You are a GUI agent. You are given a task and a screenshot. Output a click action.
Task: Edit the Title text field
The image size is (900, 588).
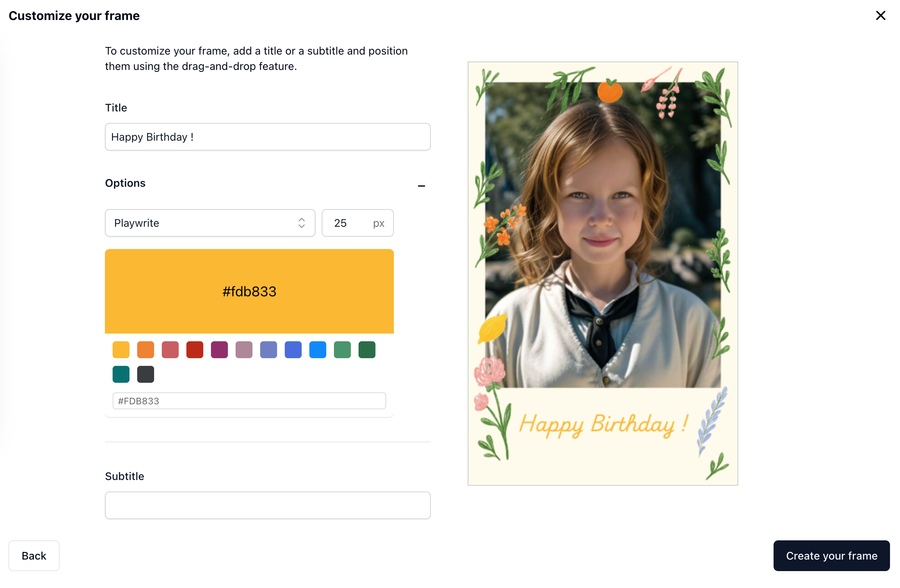tap(267, 137)
